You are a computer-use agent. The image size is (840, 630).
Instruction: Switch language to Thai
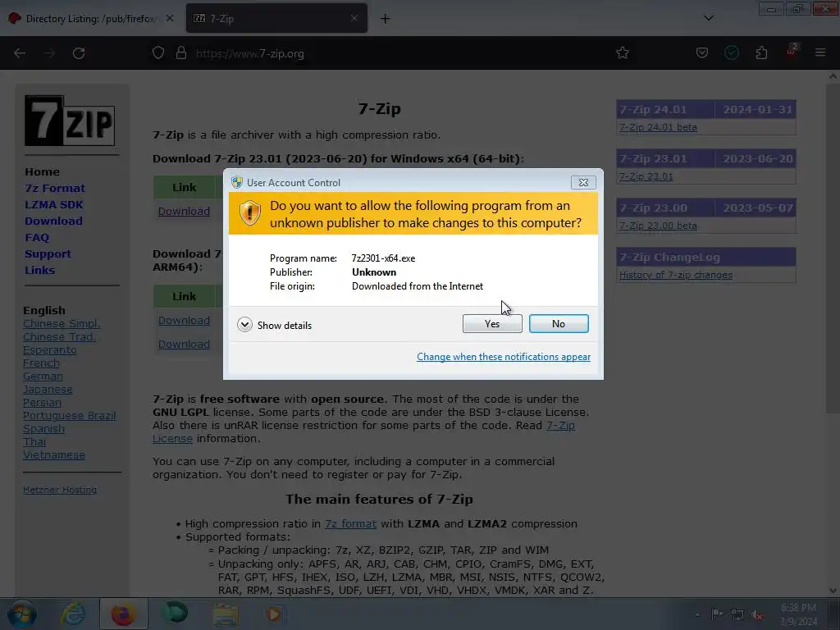(34, 442)
